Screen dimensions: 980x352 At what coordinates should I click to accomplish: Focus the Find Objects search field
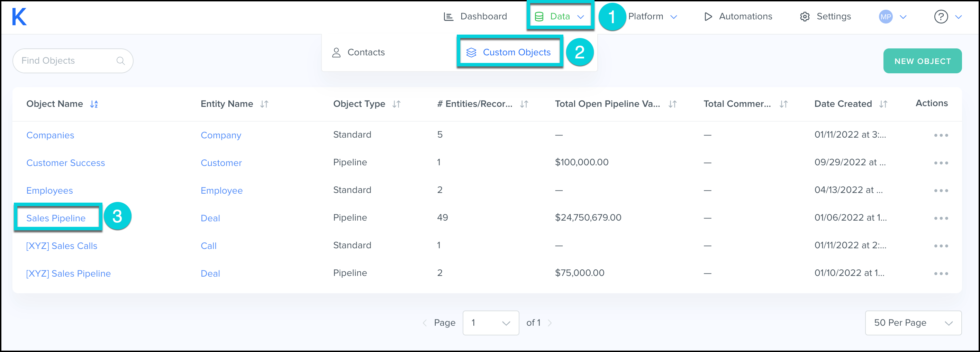click(66, 61)
